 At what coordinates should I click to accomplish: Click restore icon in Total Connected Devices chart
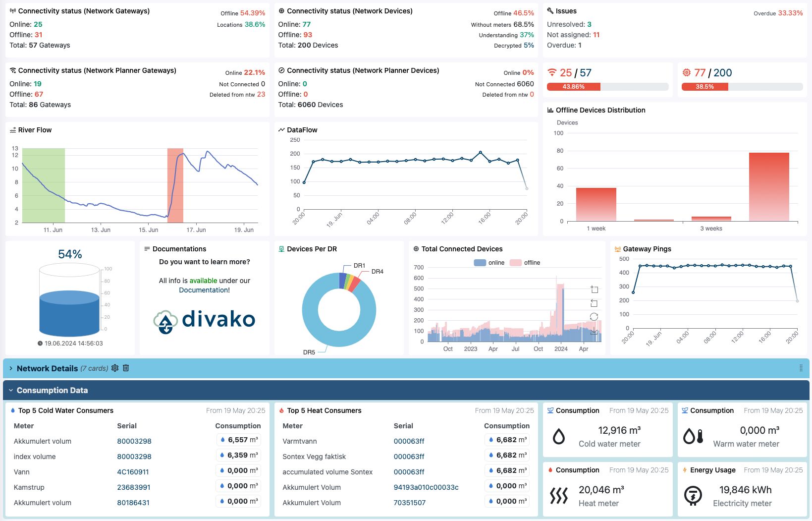click(594, 316)
